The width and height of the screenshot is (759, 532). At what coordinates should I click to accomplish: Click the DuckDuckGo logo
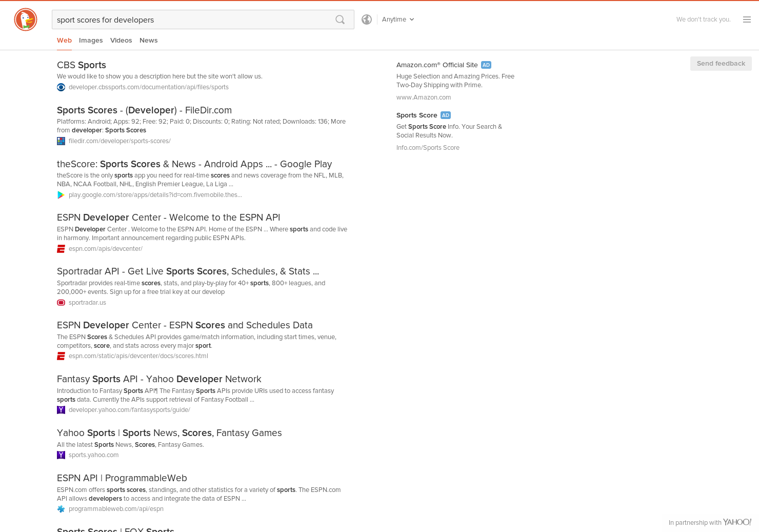click(x=26, y=19)
